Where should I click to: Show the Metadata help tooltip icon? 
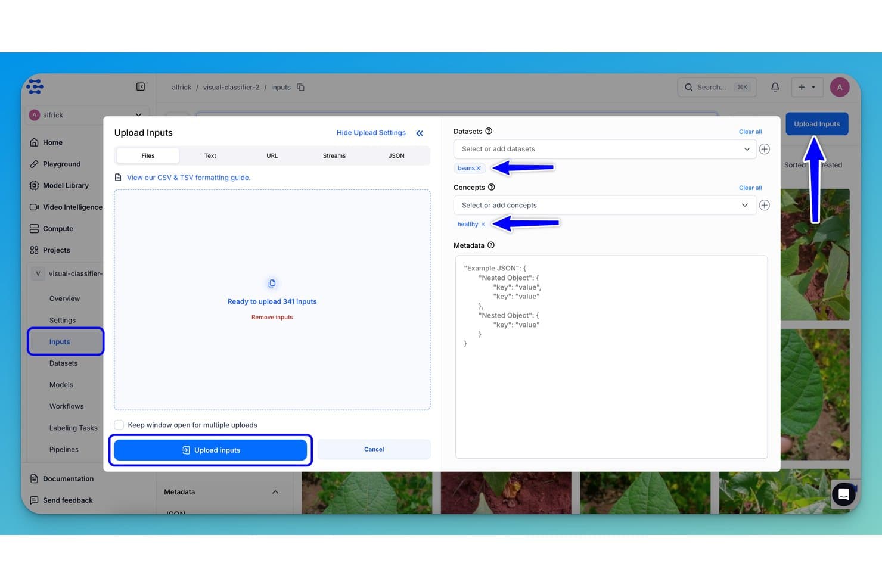click(x=491, y=245)
